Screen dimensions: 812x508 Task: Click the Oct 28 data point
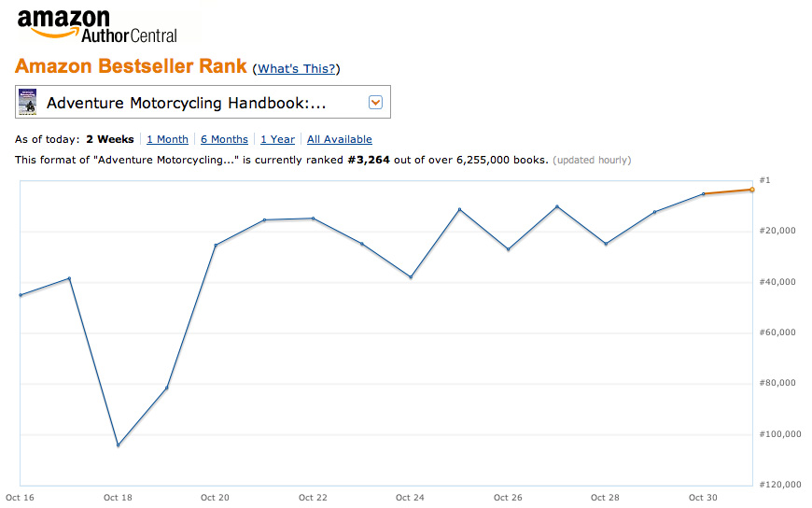pyautogui.click(x=606, y=244)
